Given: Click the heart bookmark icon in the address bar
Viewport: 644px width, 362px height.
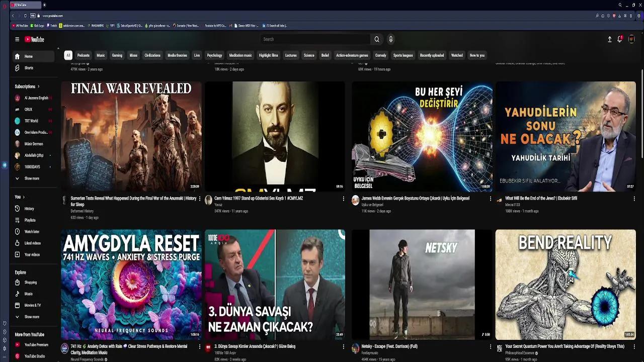Looking at the screenshot, I should pyautogui.click(x=614, y=16).
